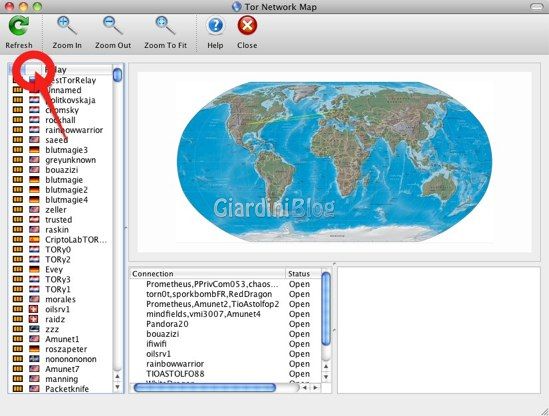Select the relay named blutmagie
549x416 pixels.
pyautogui.click(x=64, y=180)
